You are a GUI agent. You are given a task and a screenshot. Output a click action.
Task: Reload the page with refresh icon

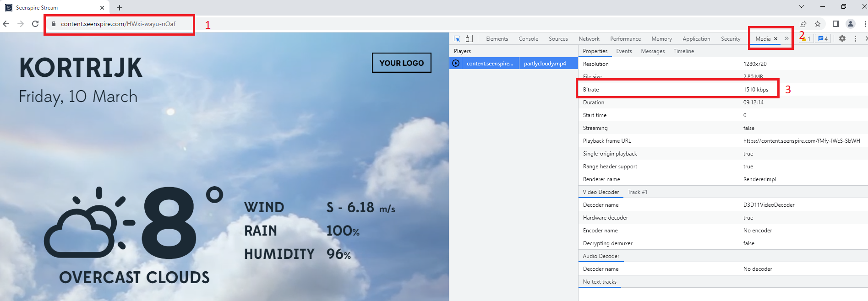pos(35,24)
